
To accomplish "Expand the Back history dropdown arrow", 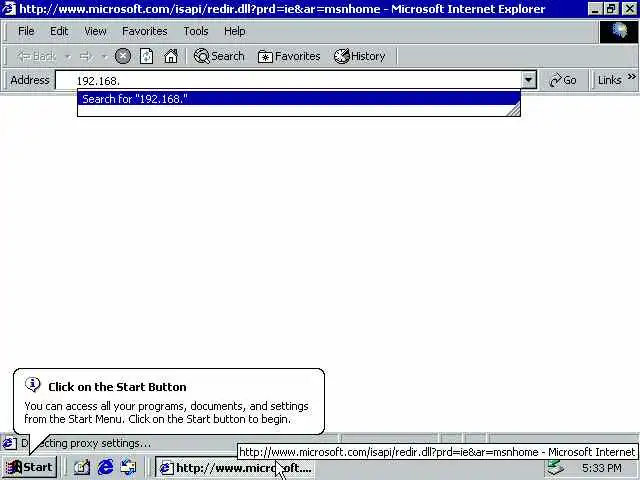I will [x=68, y=56].
